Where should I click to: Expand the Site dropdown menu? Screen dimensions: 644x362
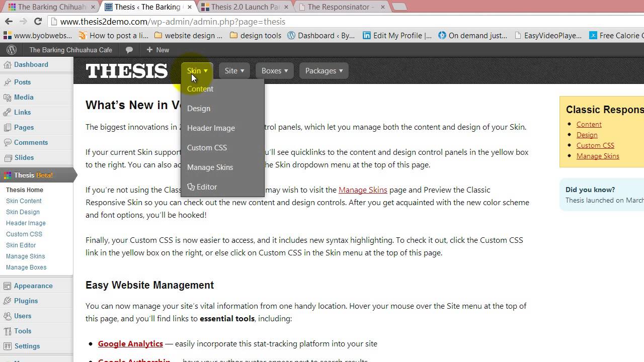click(x=234, y=70)
